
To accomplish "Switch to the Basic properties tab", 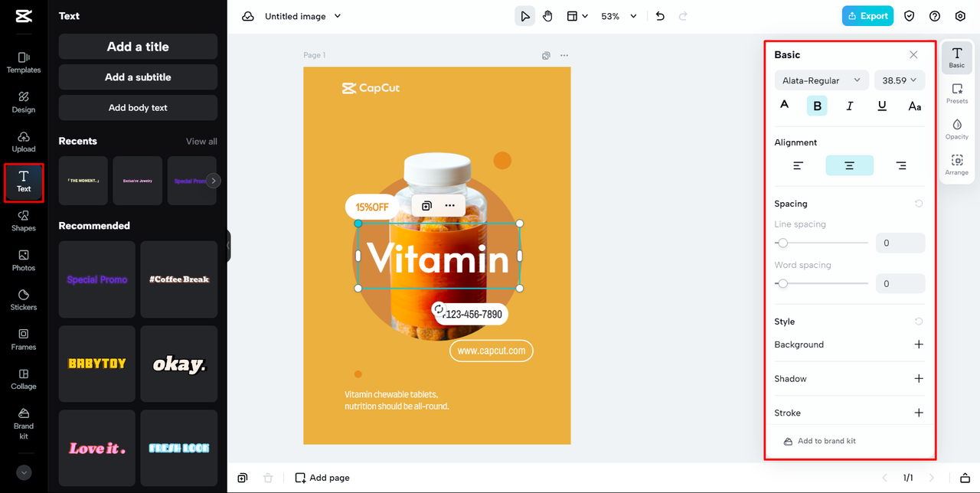I will [957, 57].
